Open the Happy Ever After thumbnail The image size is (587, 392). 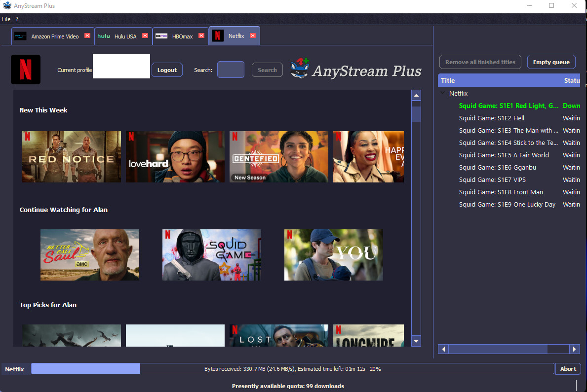point(368,157)
